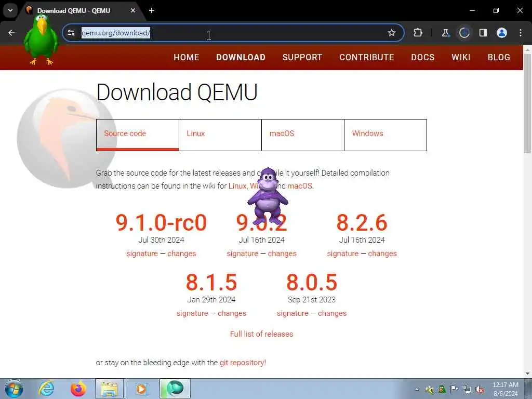Open the Action Center flag tray icon
Screen dimensions: 532x399
click(x=454, y=389)
